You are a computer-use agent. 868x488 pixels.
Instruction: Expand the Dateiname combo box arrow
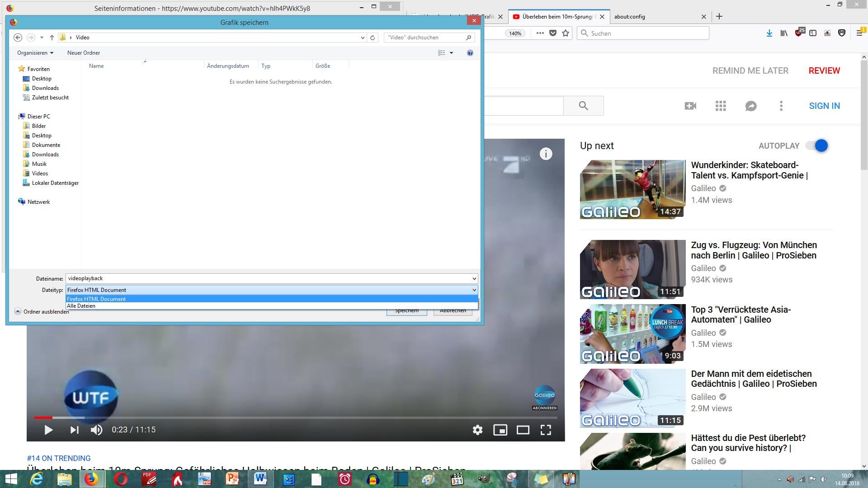474,278
